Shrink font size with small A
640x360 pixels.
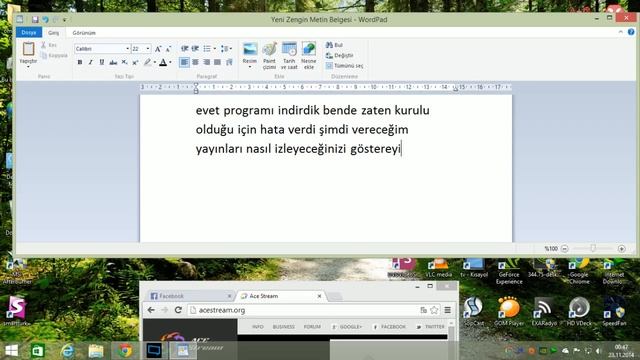168,49
